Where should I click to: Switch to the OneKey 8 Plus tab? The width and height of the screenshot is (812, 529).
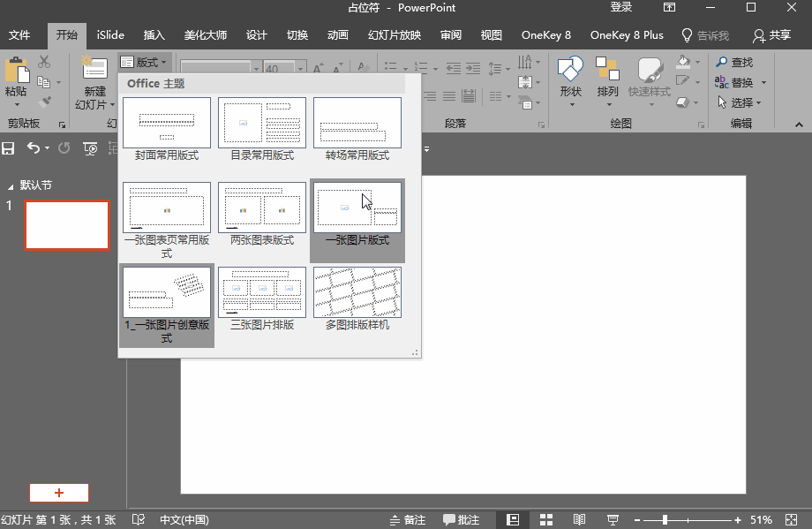tap(627, 35)
